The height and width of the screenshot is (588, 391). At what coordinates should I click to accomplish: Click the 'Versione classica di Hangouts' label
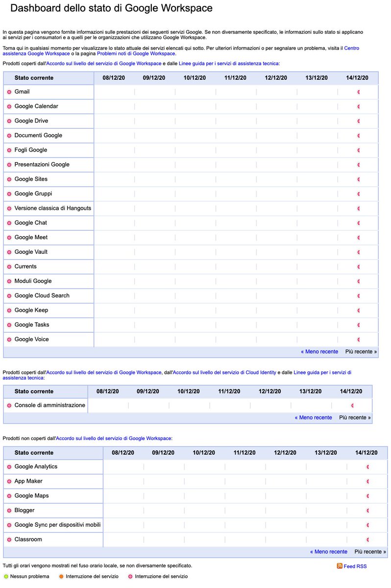pos(53,208)
